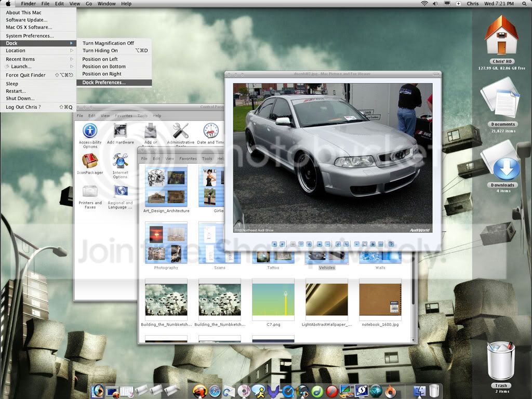Open Mail envelope icon in dock

click(x=229, y=391)
